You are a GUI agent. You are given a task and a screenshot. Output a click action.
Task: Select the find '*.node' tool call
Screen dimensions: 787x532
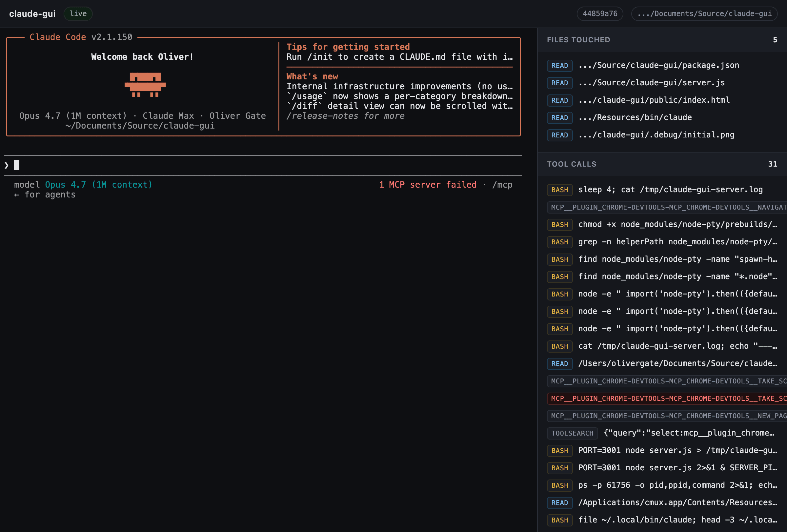click(662, 277)
